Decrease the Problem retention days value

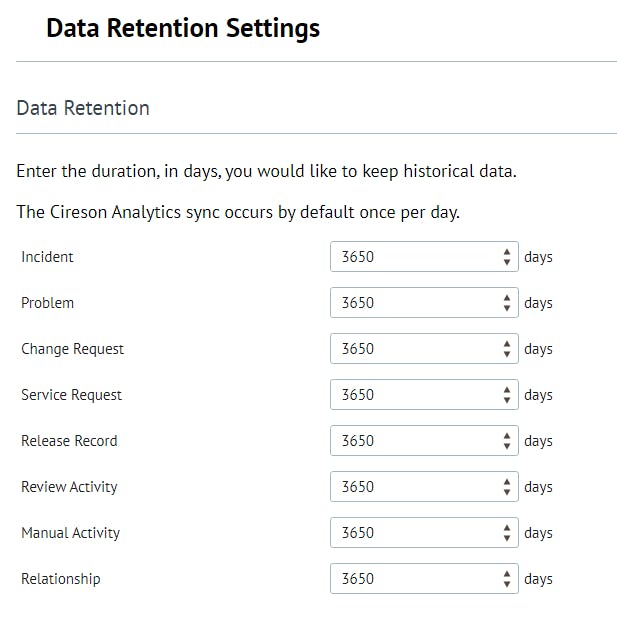pyautogui.click(x=507, y=309)
